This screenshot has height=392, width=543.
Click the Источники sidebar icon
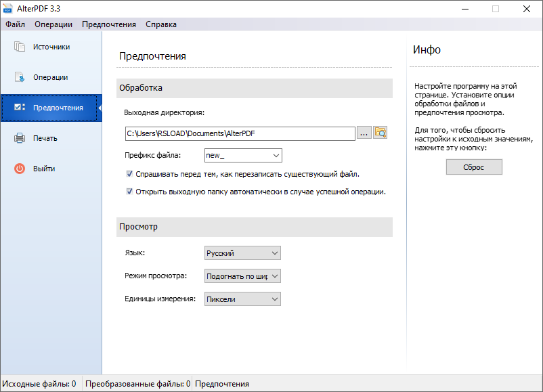19,47
